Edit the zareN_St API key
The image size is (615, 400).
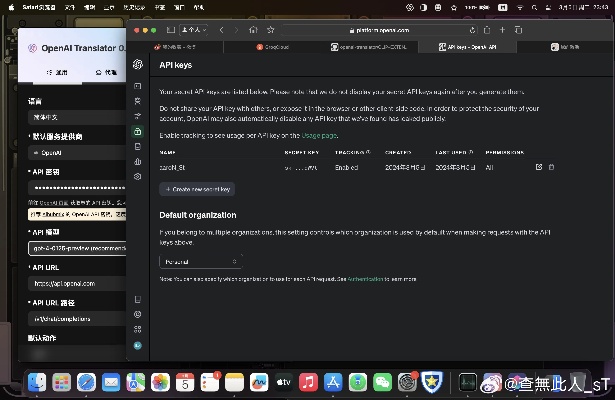tap(539, 167)
